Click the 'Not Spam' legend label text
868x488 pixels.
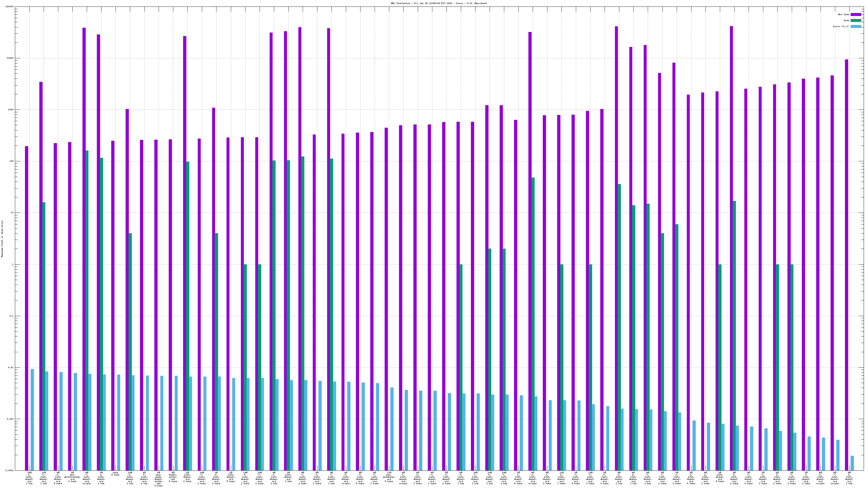coord(843,14)
